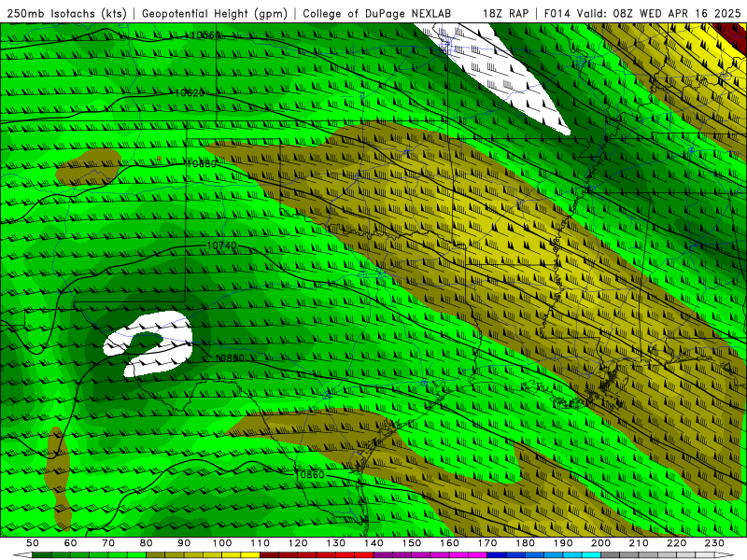
Task: Click the 180 knot legend label
Action: [x=525, y=543]
